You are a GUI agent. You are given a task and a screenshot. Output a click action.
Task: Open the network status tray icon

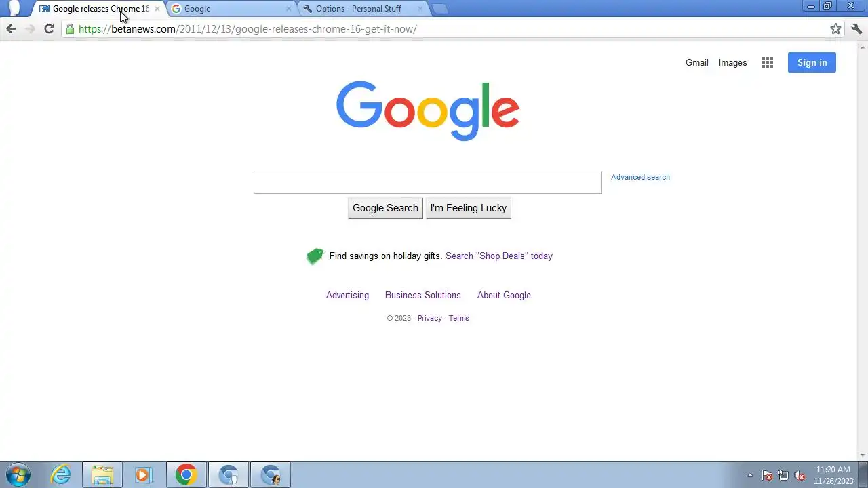pyautogui.click(x=783, y=475)
